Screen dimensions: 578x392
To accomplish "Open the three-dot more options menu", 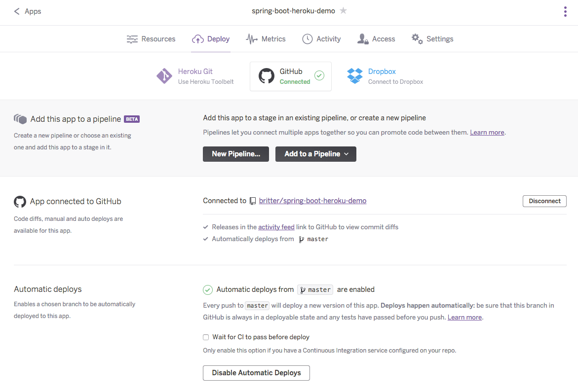I will (565, 12).
